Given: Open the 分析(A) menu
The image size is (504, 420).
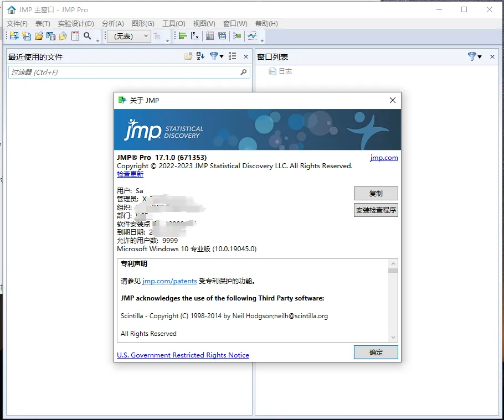Looking at the screenshot, I should coord(113,23).
